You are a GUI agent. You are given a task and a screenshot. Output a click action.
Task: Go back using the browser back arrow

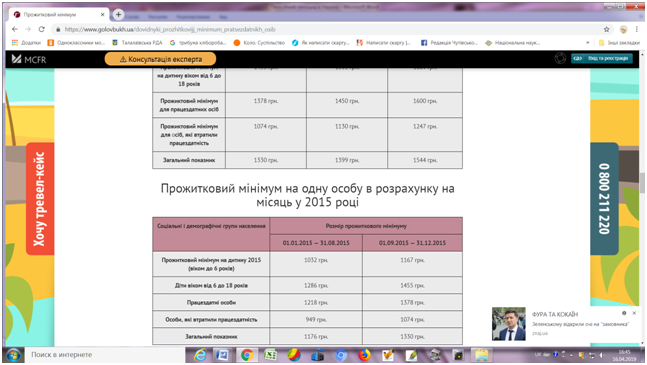[x=15, y=29]
